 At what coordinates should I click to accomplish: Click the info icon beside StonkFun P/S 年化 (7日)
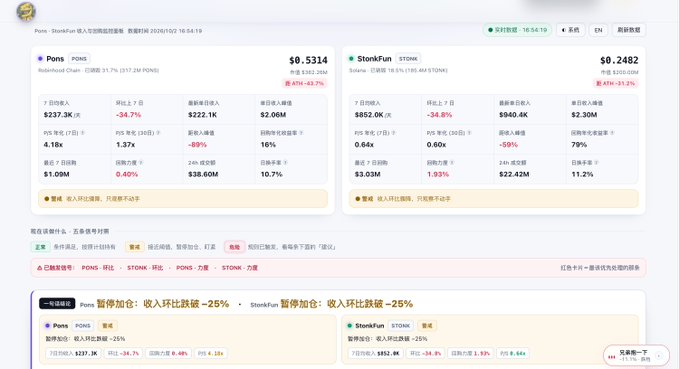click(x=394, y=133)
